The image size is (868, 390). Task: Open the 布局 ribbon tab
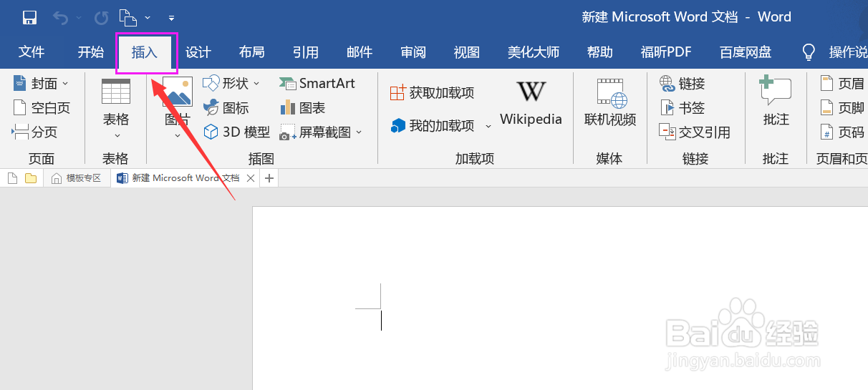[x=251, y=52]
